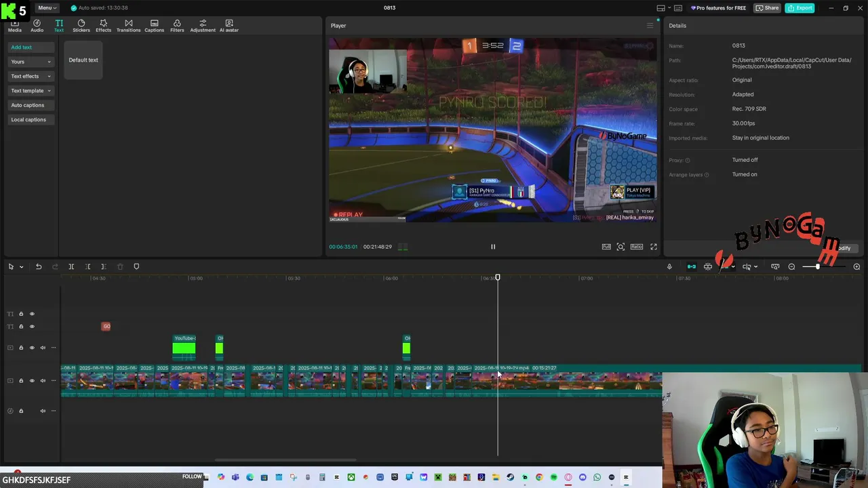Open the Filters tab

pyautogui.click(x=177, y=26)
